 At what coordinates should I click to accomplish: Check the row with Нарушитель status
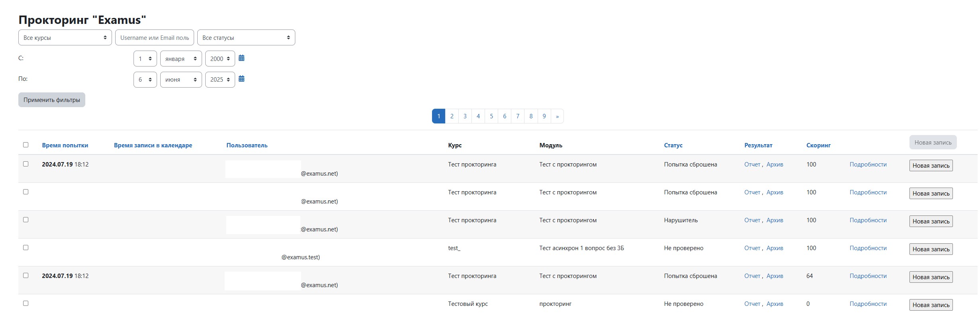(26, 219)
